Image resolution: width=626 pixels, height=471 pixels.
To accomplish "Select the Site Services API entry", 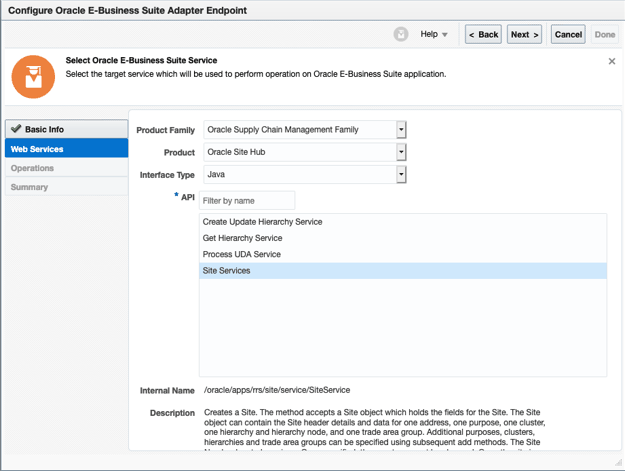I will tap(227, 271).
